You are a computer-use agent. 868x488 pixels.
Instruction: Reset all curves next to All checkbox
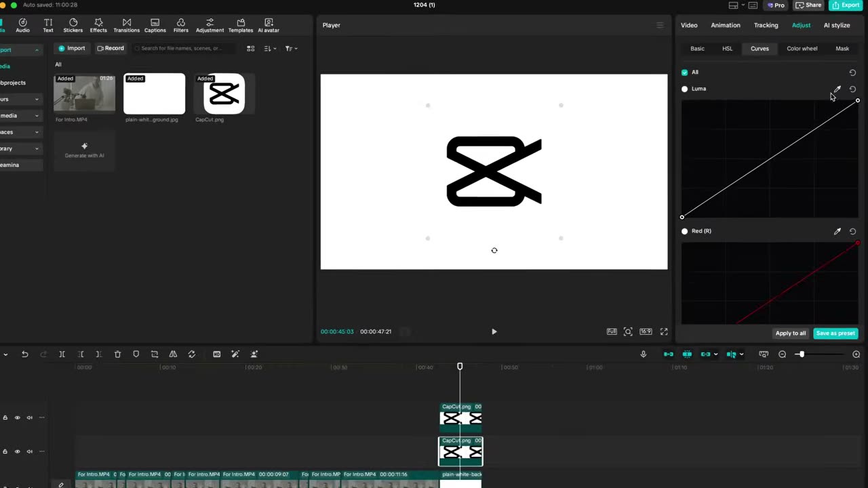pyautogui.click(x=852, y=73)
